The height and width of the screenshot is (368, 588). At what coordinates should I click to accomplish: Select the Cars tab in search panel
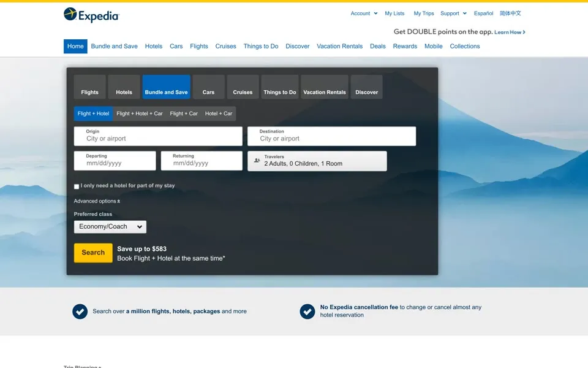coord(208,87)
